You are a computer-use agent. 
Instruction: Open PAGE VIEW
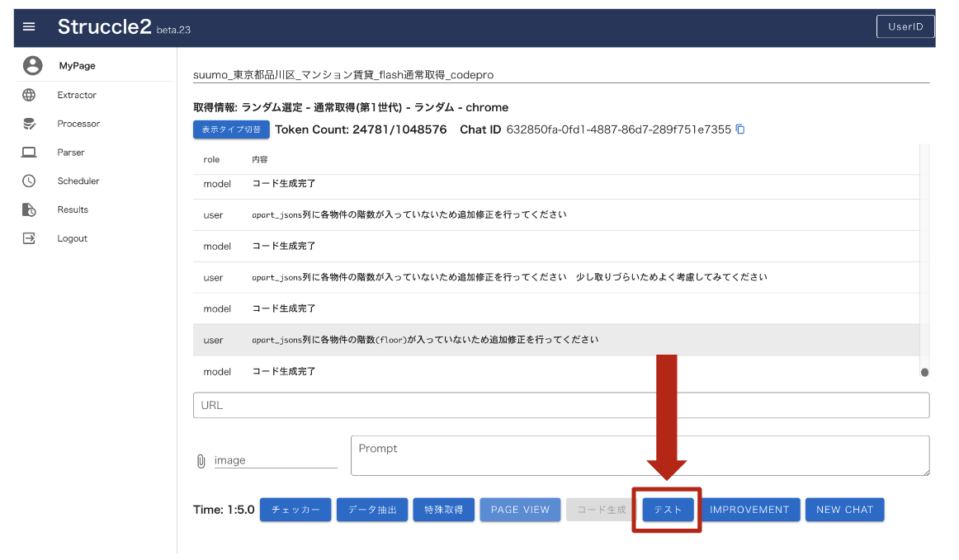click(x=520, y=509)
